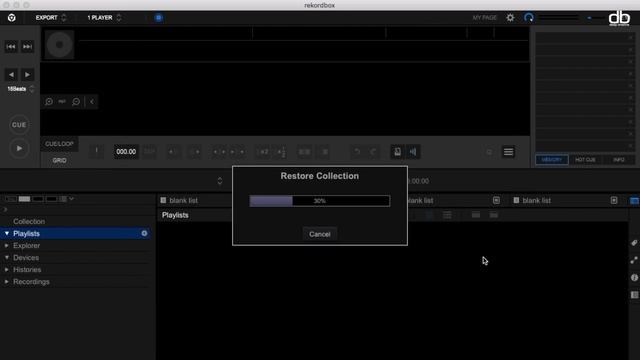Screen dimensions: 640x360
Task: Click the blue sync circular arrow icon
Action: [529, 18]
